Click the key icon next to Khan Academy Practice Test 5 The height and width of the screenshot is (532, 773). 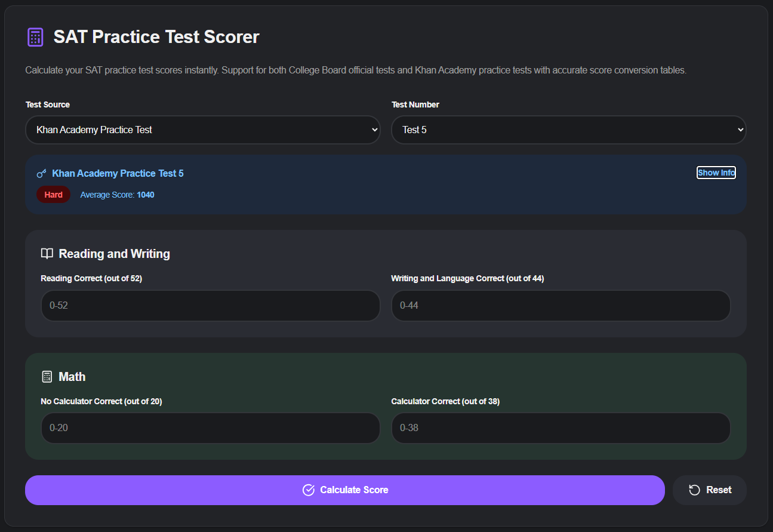point(41,174)
